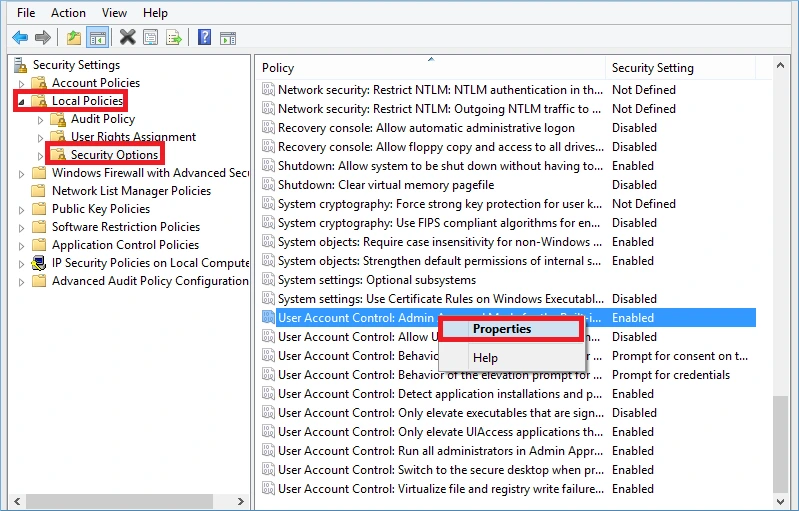Click the Back arrow toolbar icon
Image resolution: width=799 pixels, height=511 pixels.
coord(20,38)
